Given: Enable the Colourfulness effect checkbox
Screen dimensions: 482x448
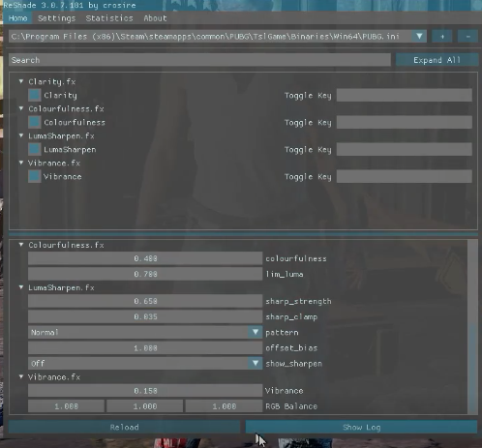Looking at the screenshot, I should pos(35,122).
